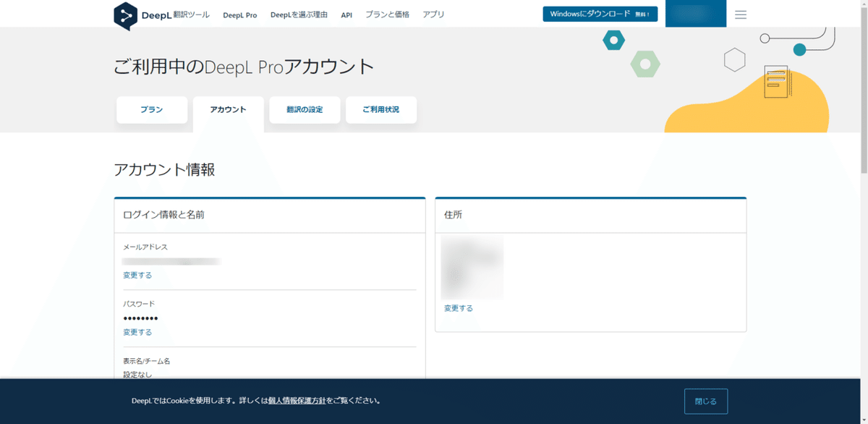Dismiss cookie banner with 閉じる
The image size is (868, 424).
[x=706, y=401]
